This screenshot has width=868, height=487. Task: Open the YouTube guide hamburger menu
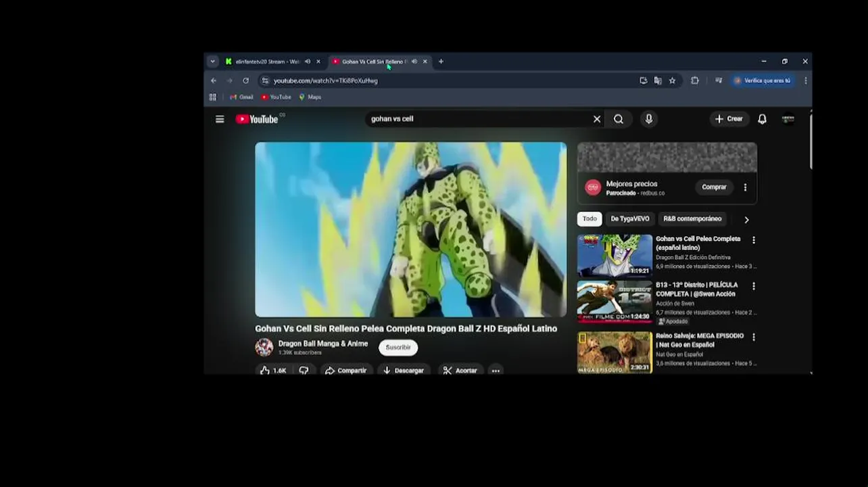tap(220, 119)
